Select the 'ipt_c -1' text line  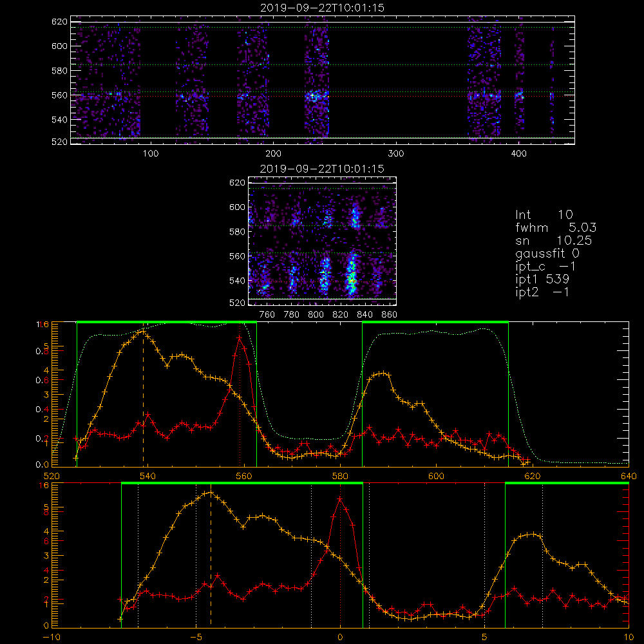pyautogui.click(x=545, y=267)
